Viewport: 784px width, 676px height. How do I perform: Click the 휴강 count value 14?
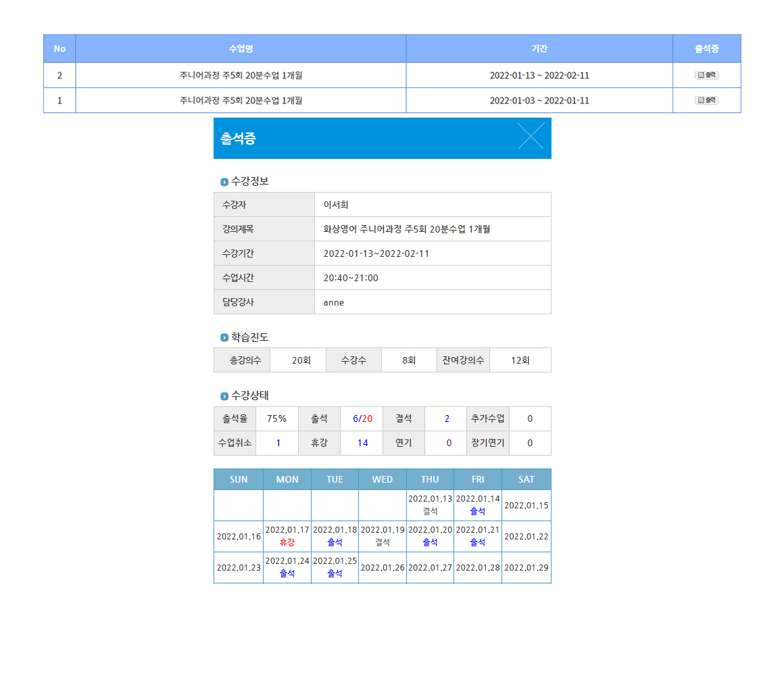click(362, 443)
